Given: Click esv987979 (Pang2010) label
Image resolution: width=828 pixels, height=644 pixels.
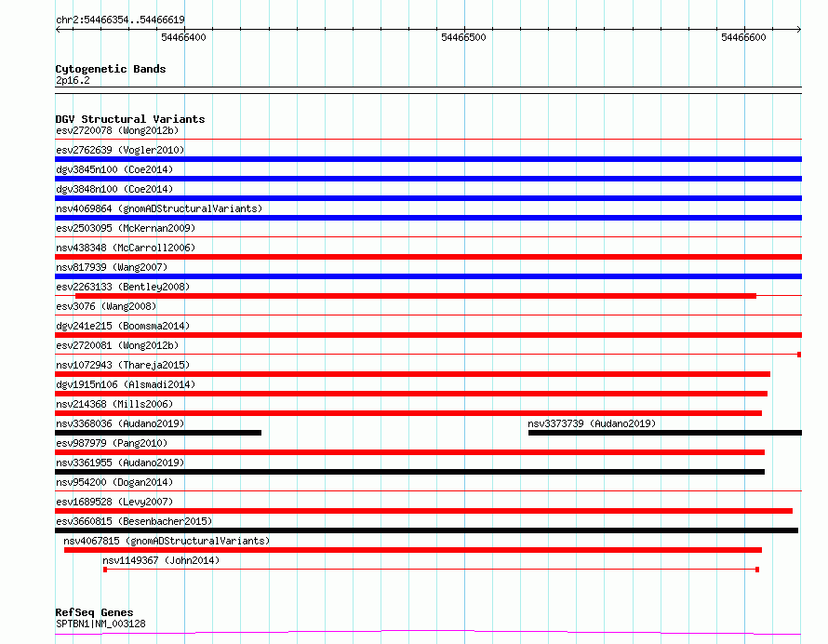Looking at the screenshot, I should click(112, 443).
